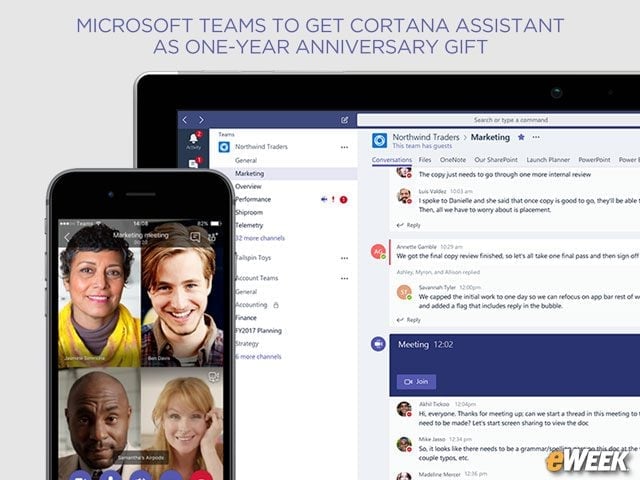Expand 32 more channels

pos(260,238)
